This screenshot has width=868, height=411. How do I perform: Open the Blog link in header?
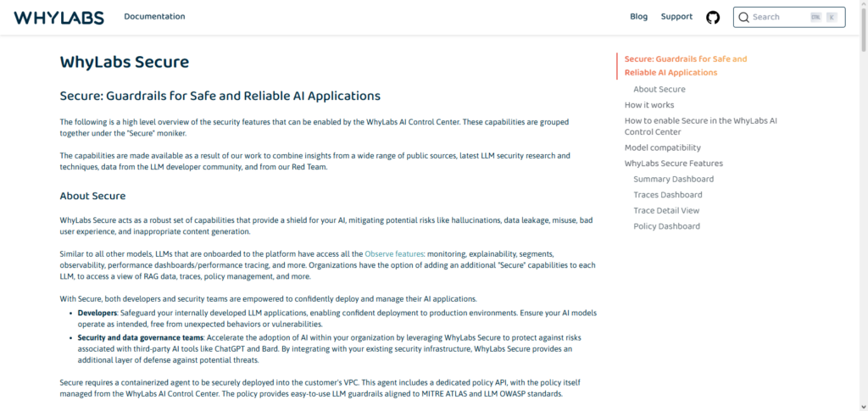tap(639, 17)
